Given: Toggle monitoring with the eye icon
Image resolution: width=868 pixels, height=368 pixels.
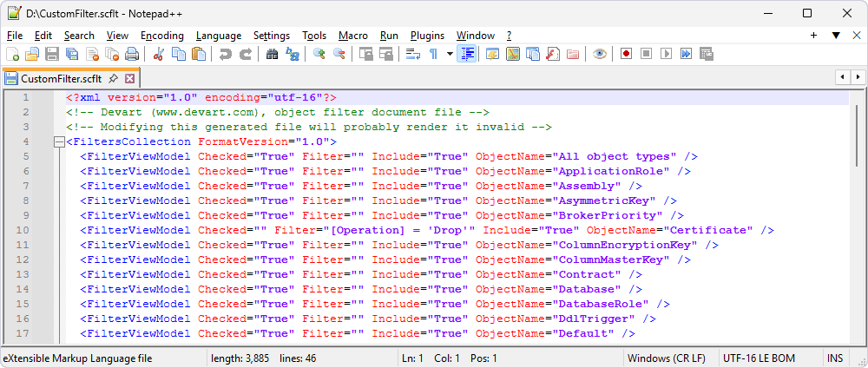Looking at the screenshot, I should (x=600, y=54).
